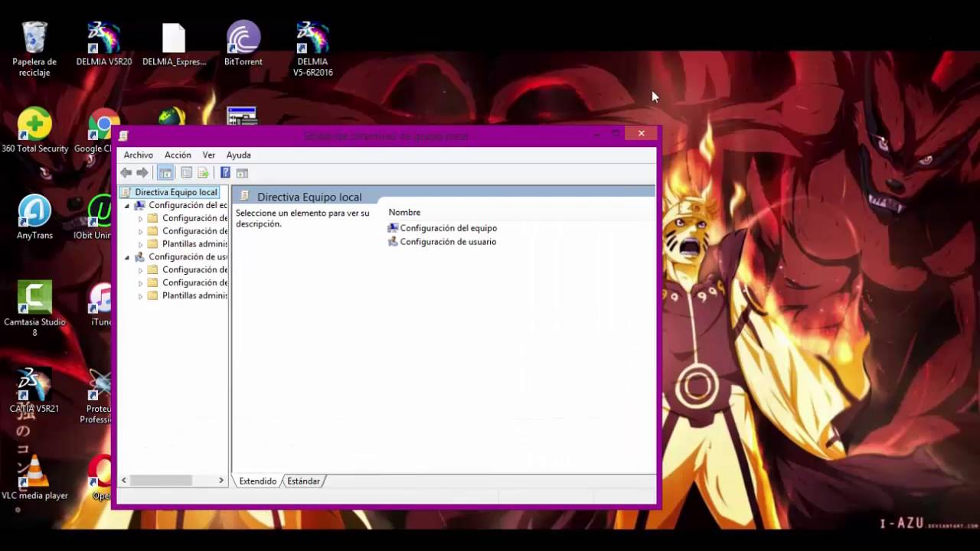Image resolution: width=980 pixels, height=551 pixels.
Task: Launch VLC media player desktop icon
Action: (x=34, y=478)
